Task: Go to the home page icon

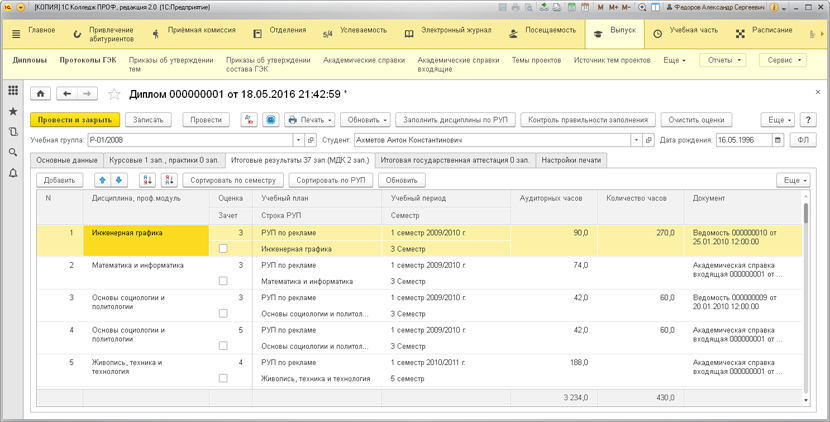Action: [x=42, y=94]
